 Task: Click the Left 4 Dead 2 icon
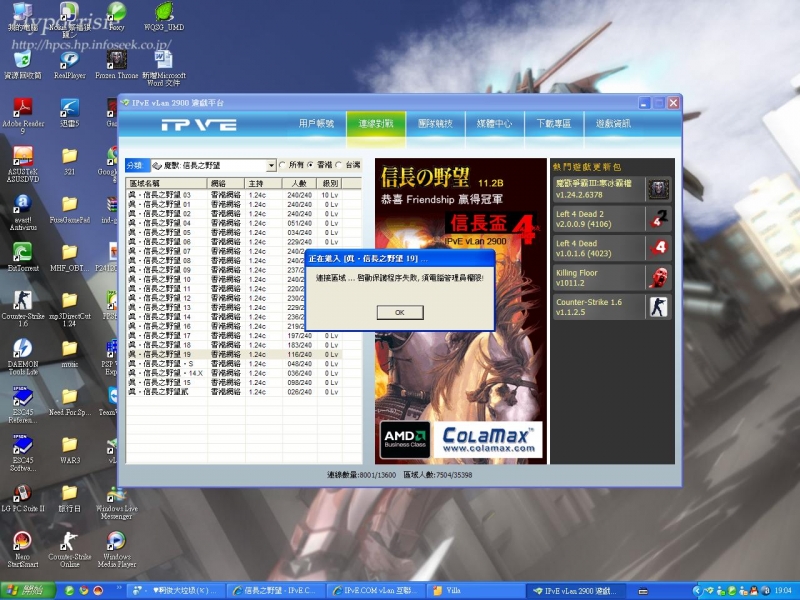tap(657, 219)
